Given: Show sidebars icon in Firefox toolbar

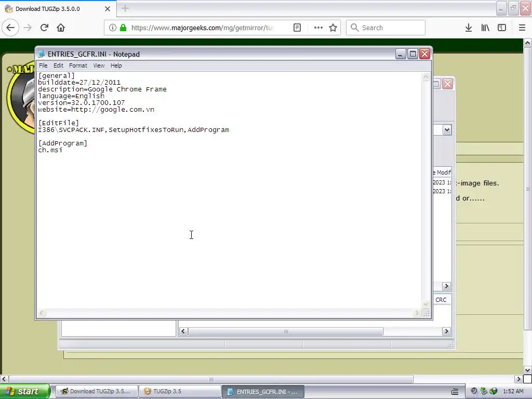Looking at the screenshot, I should tap(502, 28).
